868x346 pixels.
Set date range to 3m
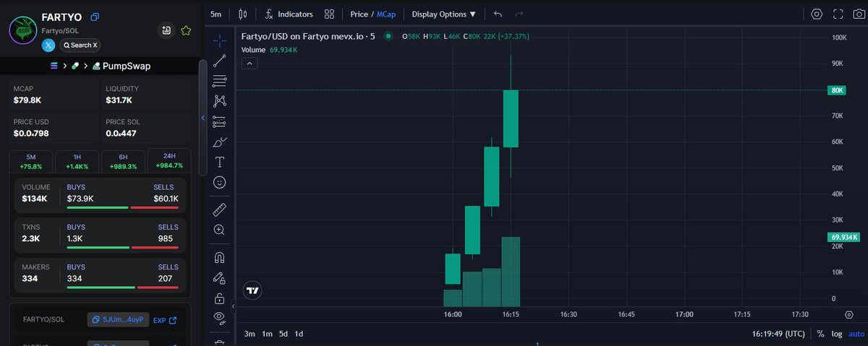click(x=250, y=334)
